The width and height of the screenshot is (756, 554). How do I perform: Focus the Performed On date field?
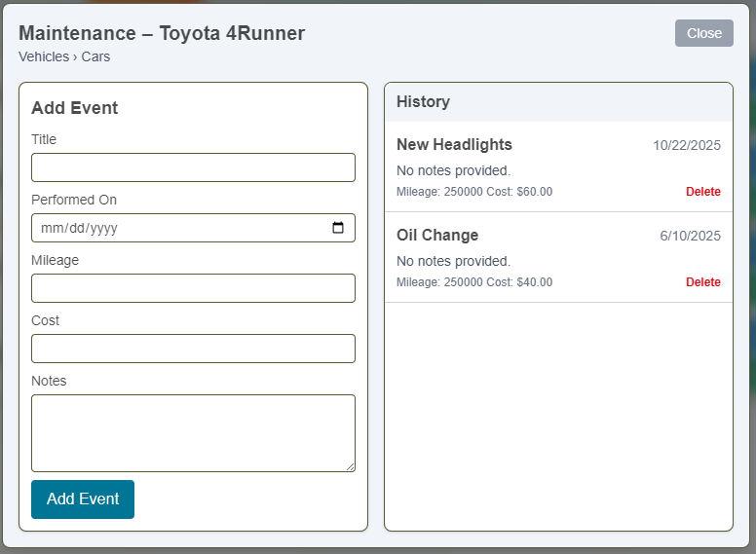pos(193,228)
